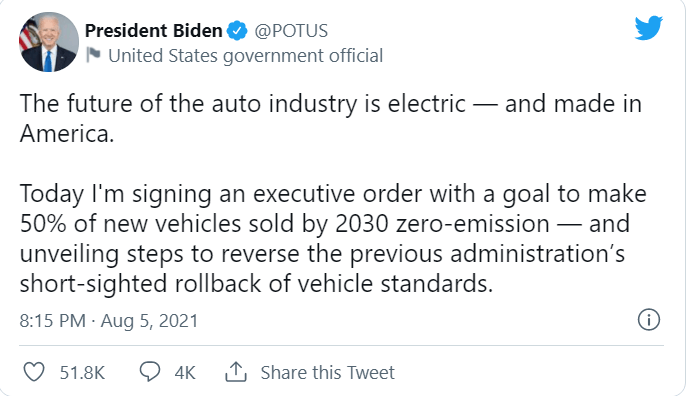
Task: Reply using the speech bubble icon
Action: point(150,372)
